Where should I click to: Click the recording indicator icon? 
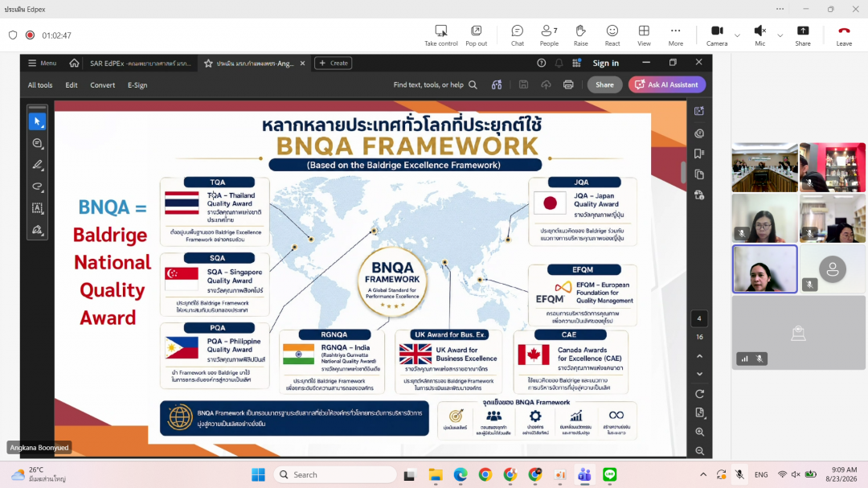click(30, 35)
